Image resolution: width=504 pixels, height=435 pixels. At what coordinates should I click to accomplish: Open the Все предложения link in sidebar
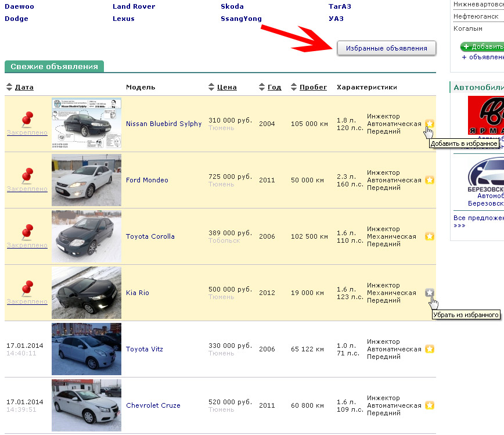pos(478,221)
